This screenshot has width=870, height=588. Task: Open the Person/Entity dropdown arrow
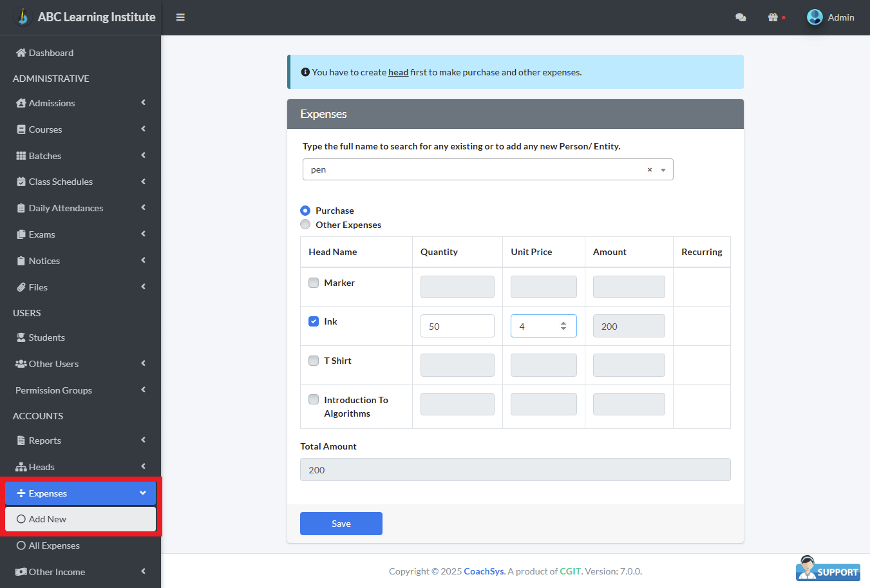pyautogui.click(x=663, y=170)
